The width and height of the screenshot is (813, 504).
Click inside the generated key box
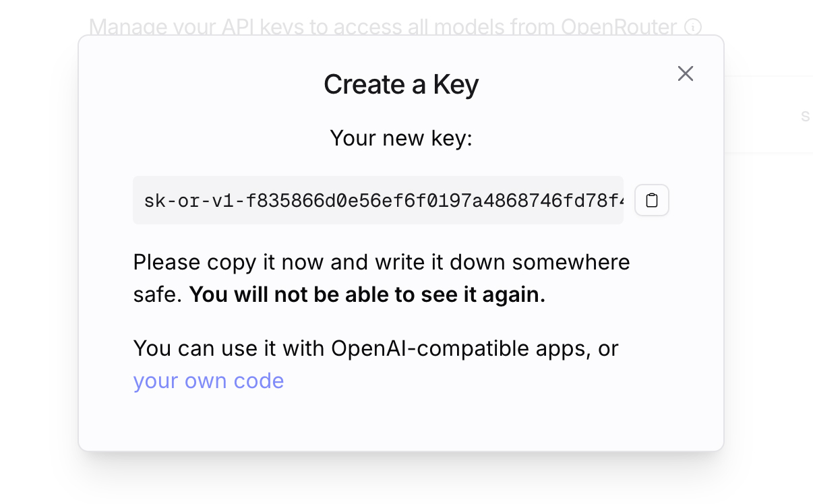pyautogui.click(x=378, y=200)
